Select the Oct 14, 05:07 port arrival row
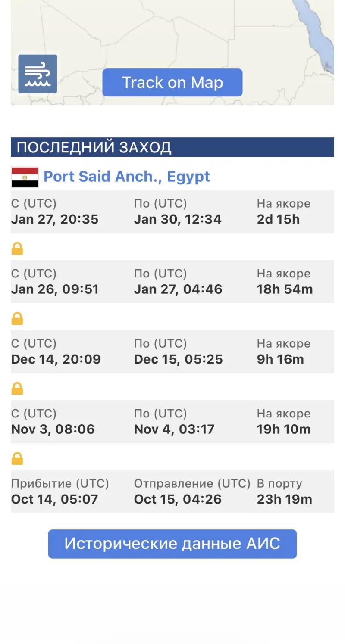The height and width of the screenshot is (644, 345). click(x=172, y=492)
